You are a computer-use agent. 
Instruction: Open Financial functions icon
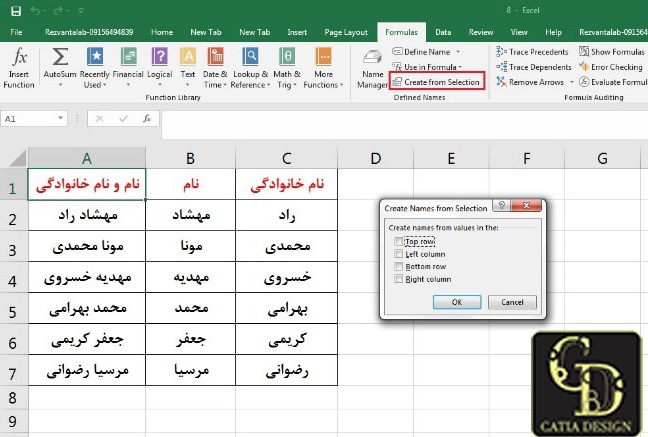(x=129, y=57)
